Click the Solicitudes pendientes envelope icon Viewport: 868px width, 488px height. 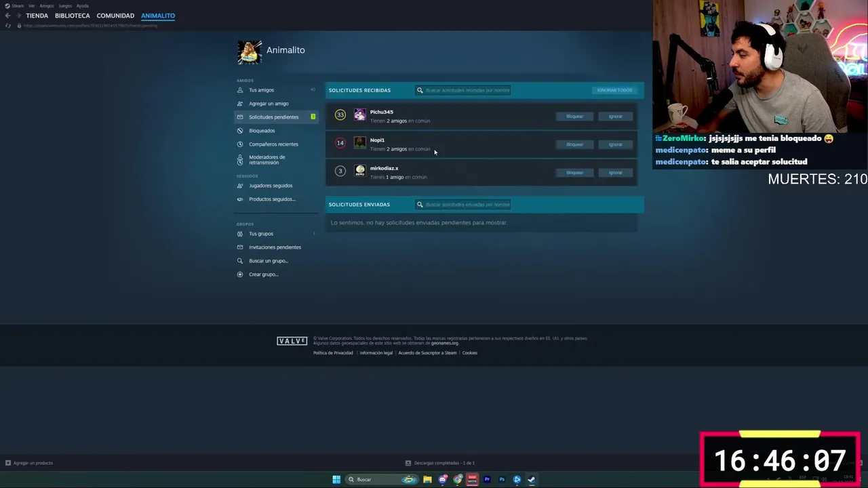240,117
